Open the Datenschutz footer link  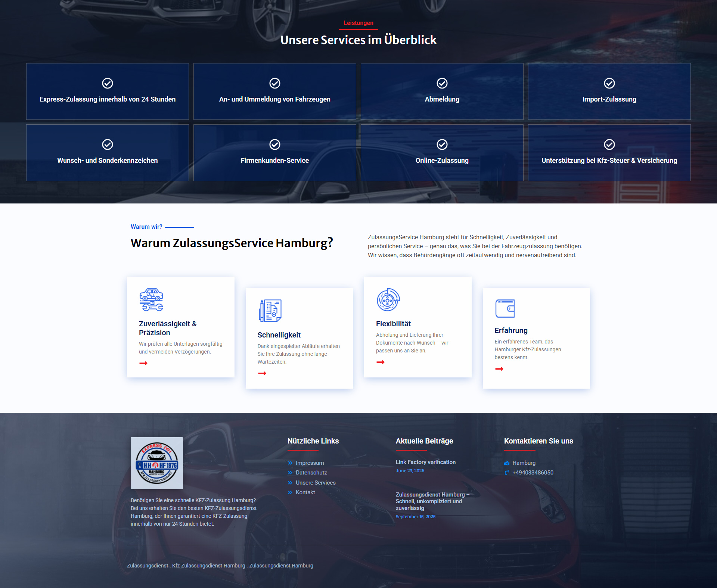[311, 473]
